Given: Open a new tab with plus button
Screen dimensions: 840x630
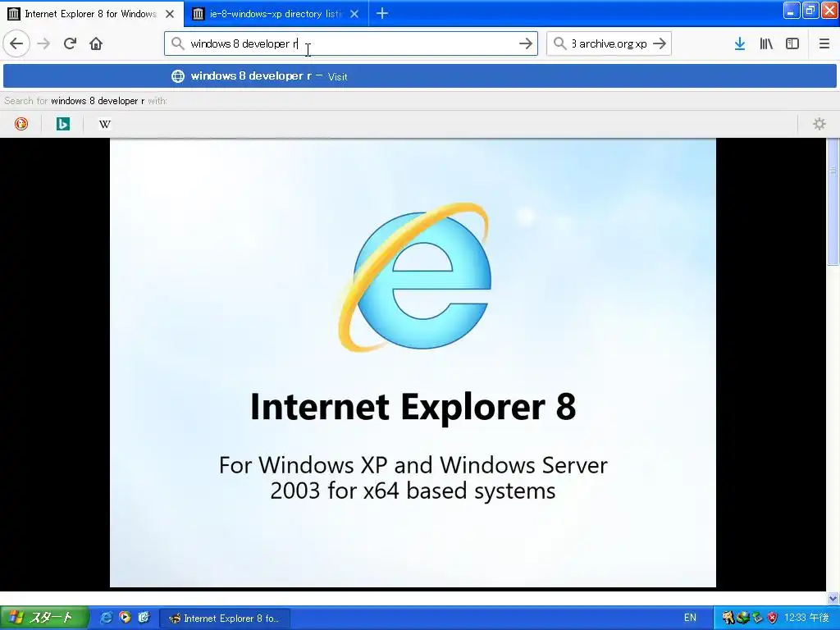Looking at the screenshot, I should (x=382, y=13).
